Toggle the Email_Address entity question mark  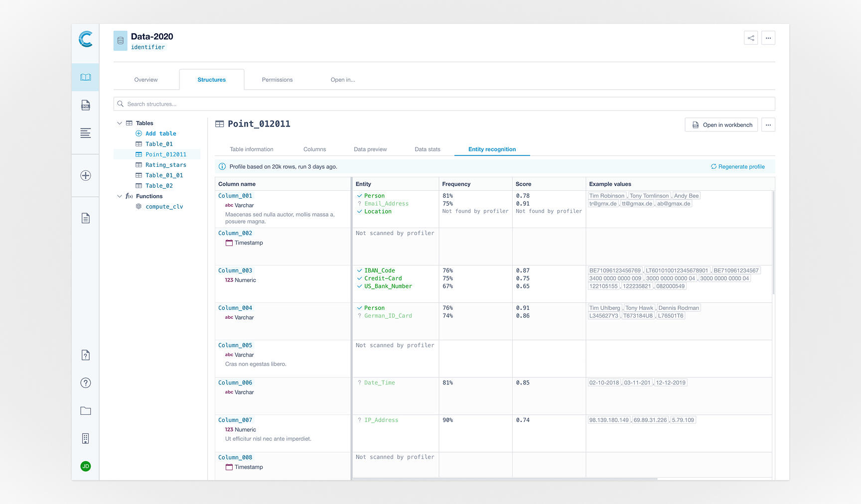pyautogui.click(x=359, y=204)
